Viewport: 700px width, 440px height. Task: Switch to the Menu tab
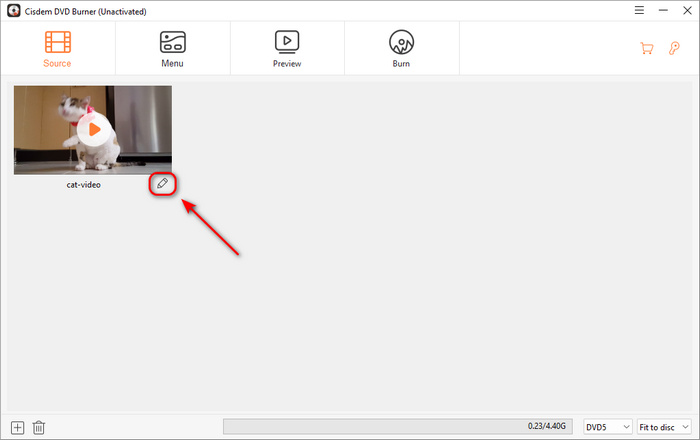point(172,49)
